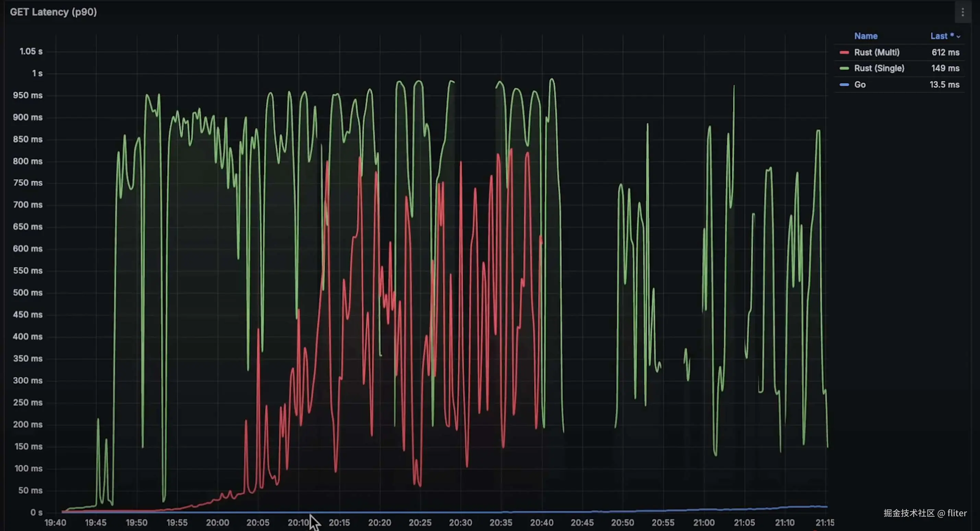Click the 612 ms value for Rust (Multi)
Viewport: 980px width, 531px height.
[x=945, y=52]
